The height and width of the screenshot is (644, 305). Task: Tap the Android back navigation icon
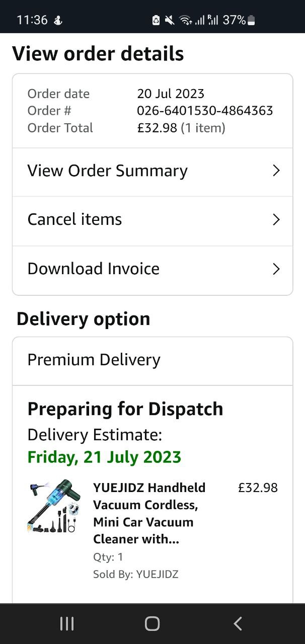click(238, 624)
